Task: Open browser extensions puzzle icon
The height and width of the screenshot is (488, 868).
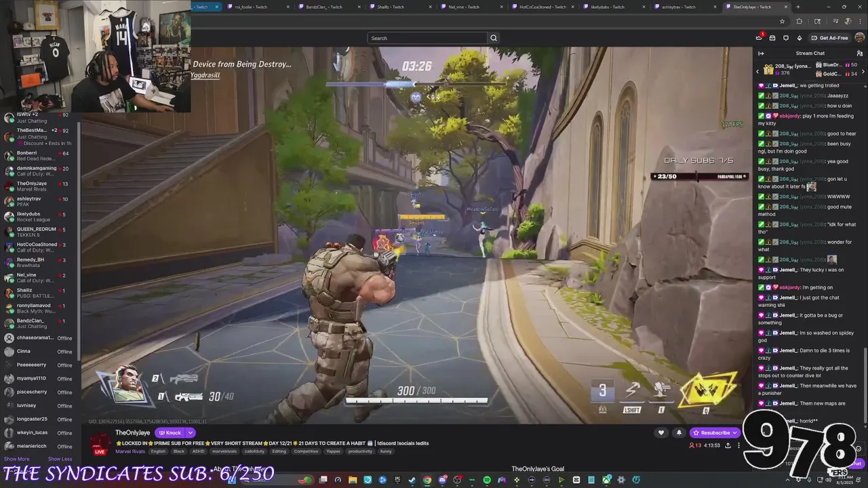Action: 799,22
